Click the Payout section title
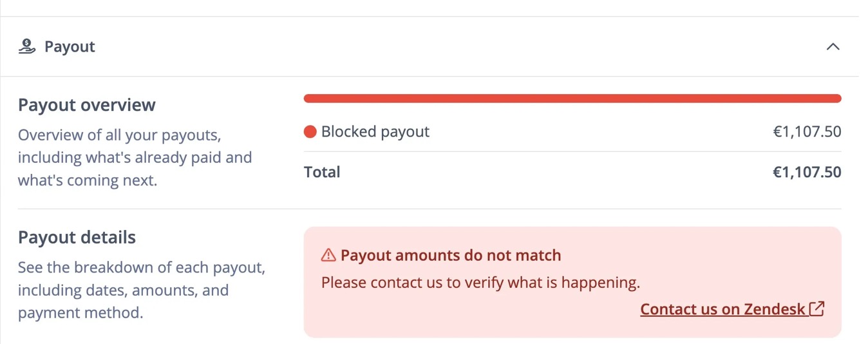Viewport: 868px width, 344px height. (x=70, y=46)
